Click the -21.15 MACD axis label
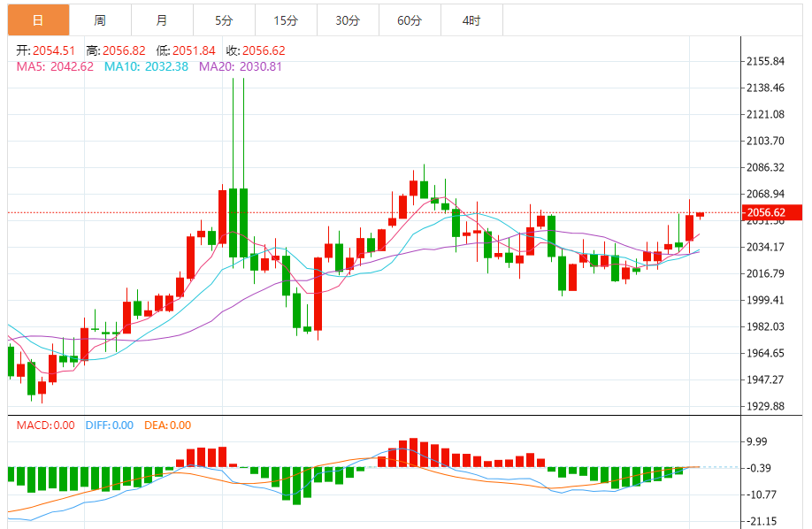This screenshot has height=529, width=812. click(762, 521)
